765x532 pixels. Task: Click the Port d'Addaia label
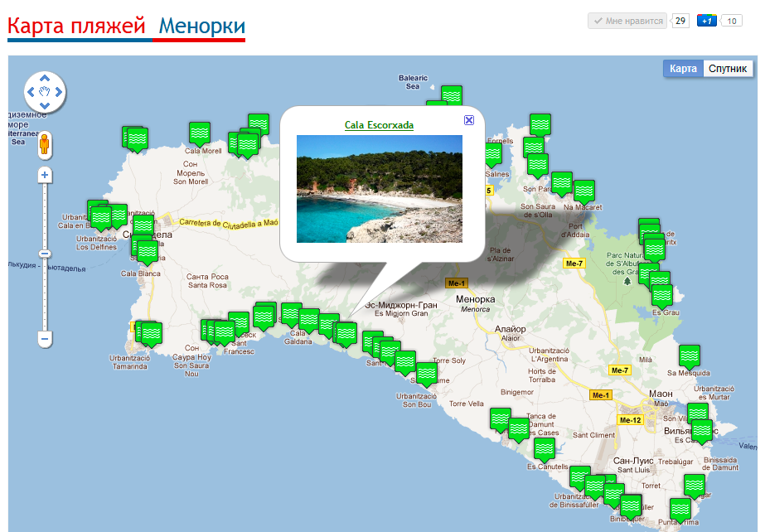tap(575, 230)
